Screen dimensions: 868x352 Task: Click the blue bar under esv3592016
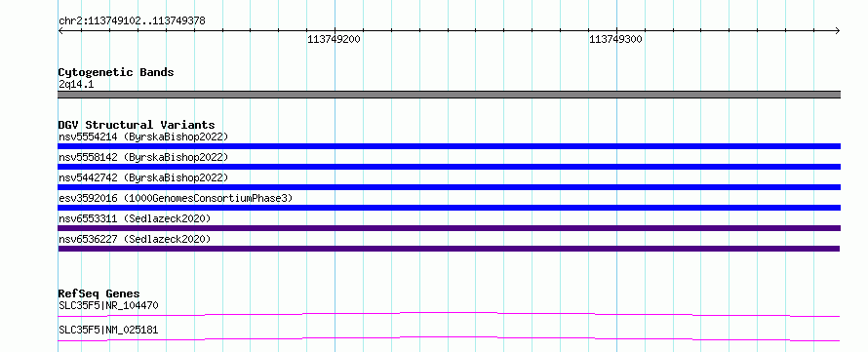(449, 208)
